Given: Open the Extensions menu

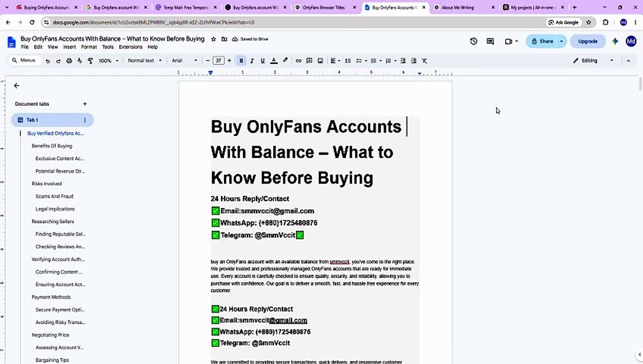Looking at the screenshot, I should (130, 47).
